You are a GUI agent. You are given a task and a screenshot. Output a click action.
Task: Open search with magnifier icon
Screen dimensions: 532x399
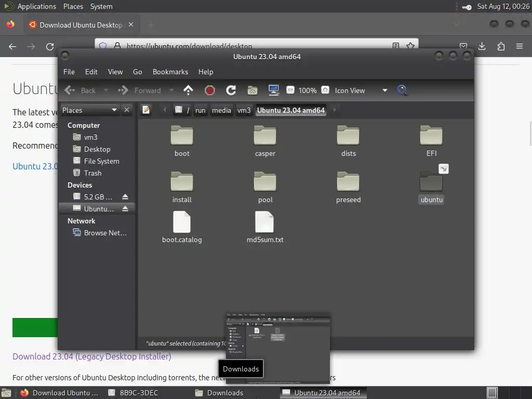403,90
